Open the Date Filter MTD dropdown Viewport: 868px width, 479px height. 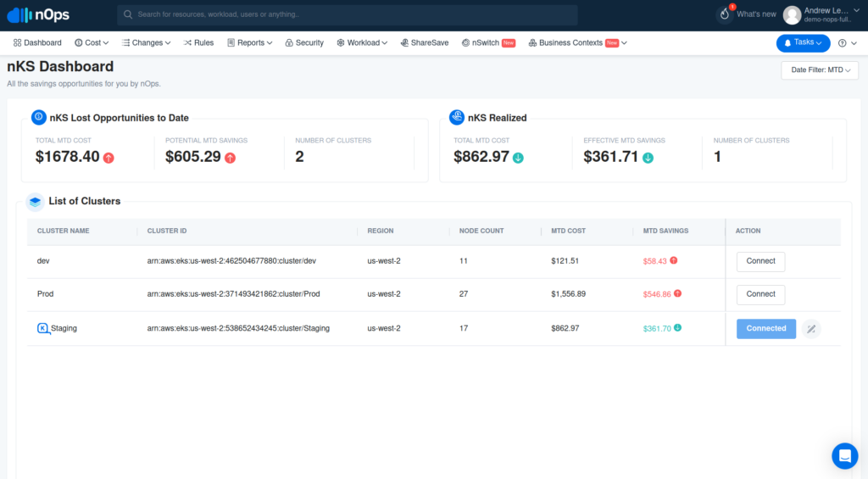tap(820, 70)
